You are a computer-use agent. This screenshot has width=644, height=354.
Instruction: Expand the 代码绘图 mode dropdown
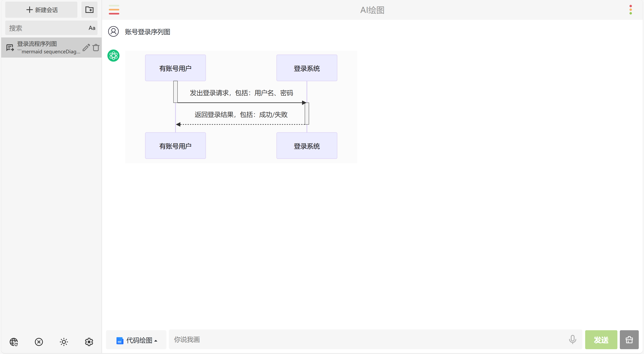(136, 340)
